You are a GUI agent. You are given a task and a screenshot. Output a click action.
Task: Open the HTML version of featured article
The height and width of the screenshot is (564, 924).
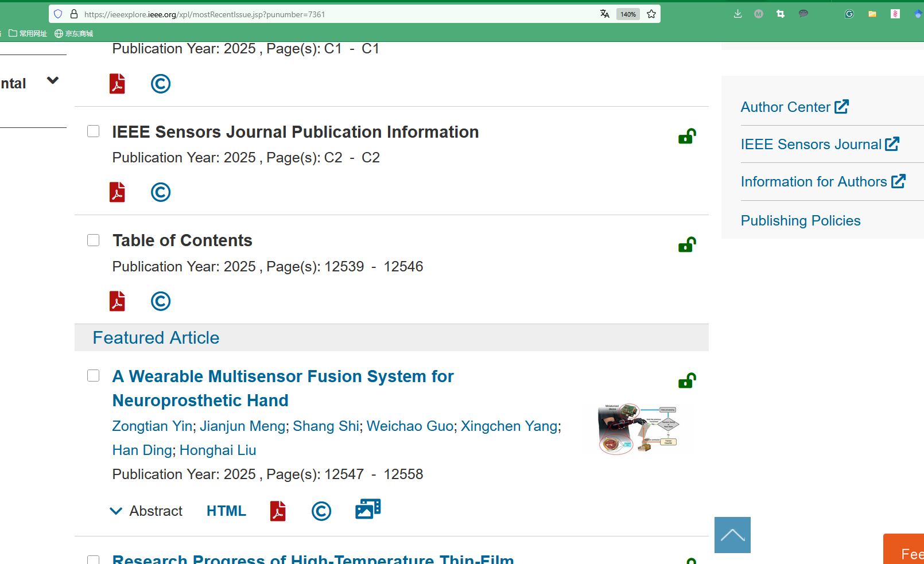pyautogui.click(x=226, y=511)
